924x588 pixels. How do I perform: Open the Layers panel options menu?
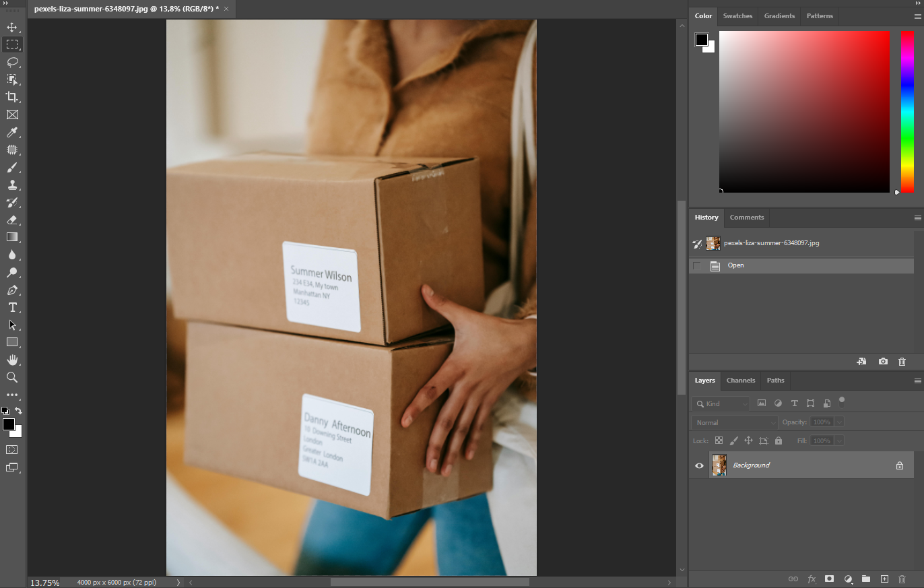(x=917, y=381)
